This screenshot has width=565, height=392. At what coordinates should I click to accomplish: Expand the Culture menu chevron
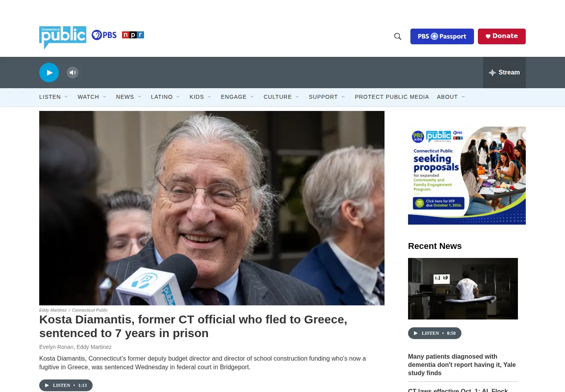tap(297, 97)
